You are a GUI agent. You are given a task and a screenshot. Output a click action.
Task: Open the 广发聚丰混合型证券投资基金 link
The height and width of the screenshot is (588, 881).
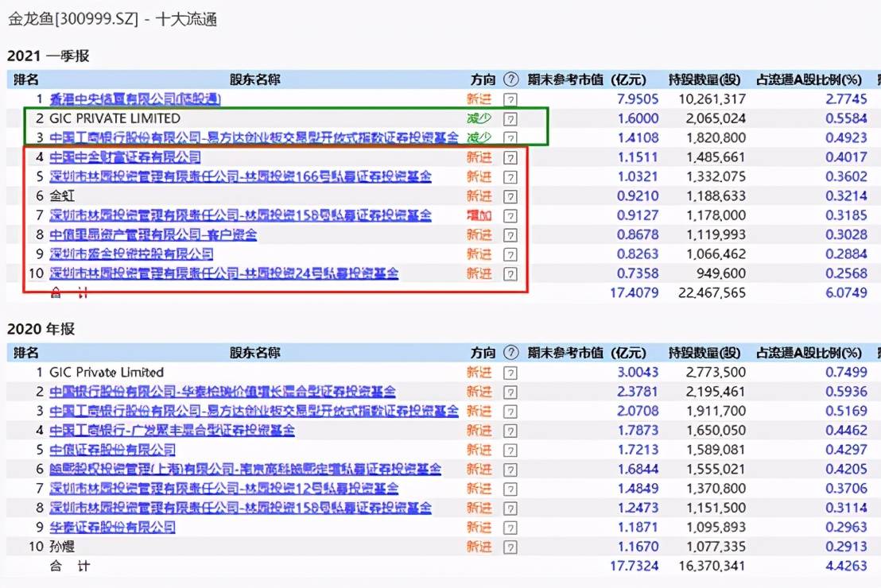click(172, 430)
